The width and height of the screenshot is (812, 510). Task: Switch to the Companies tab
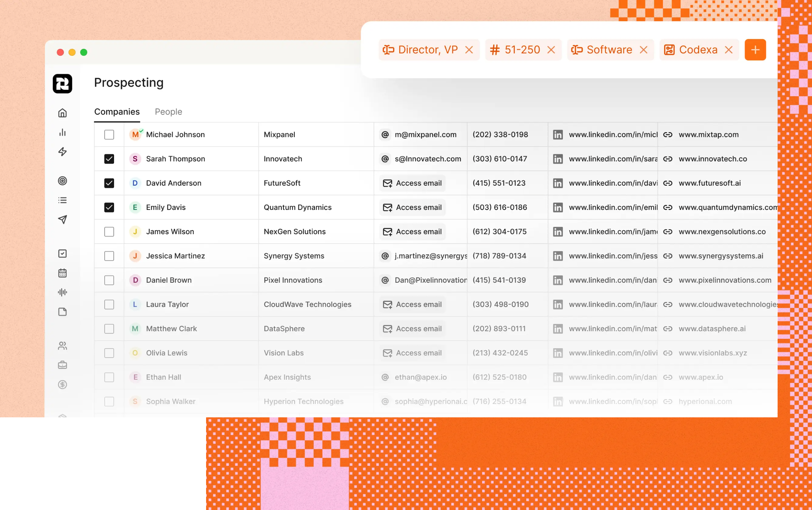(117, 112)
